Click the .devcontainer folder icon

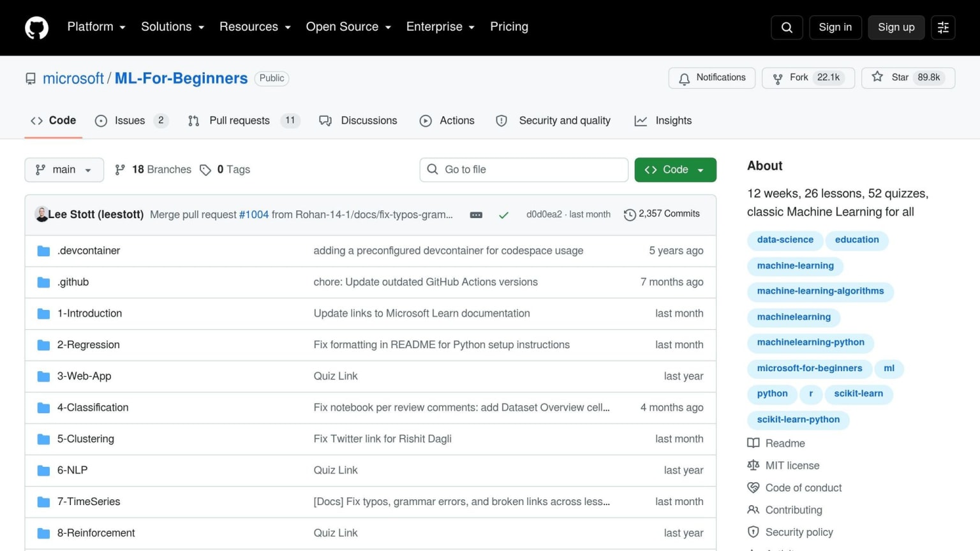pos(43,251)
